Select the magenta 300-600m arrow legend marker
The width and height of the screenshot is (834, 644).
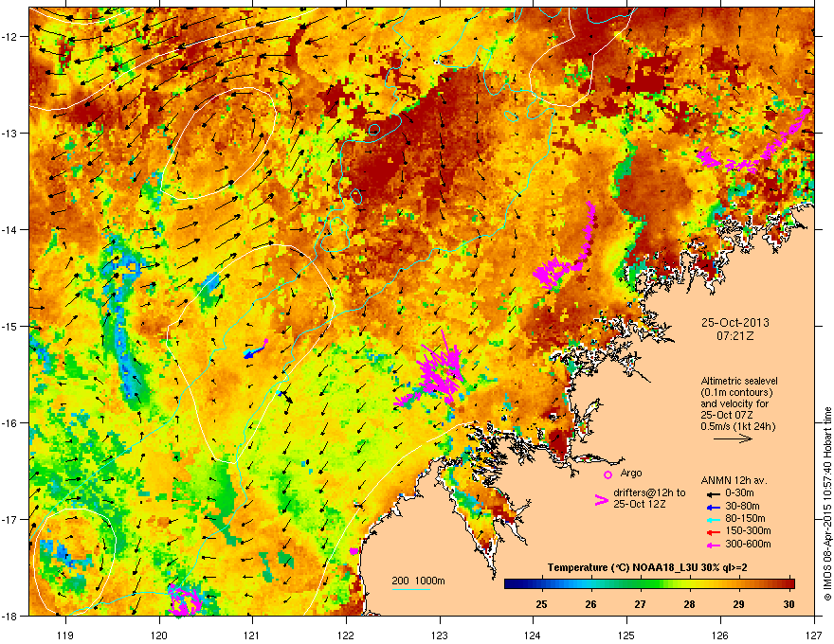[714, 545]
